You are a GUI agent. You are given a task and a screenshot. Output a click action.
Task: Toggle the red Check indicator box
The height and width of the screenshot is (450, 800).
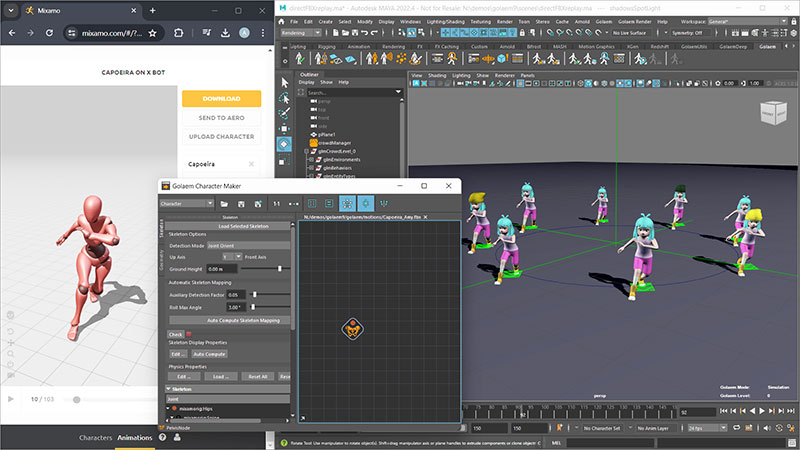click(x=188, y=334)
